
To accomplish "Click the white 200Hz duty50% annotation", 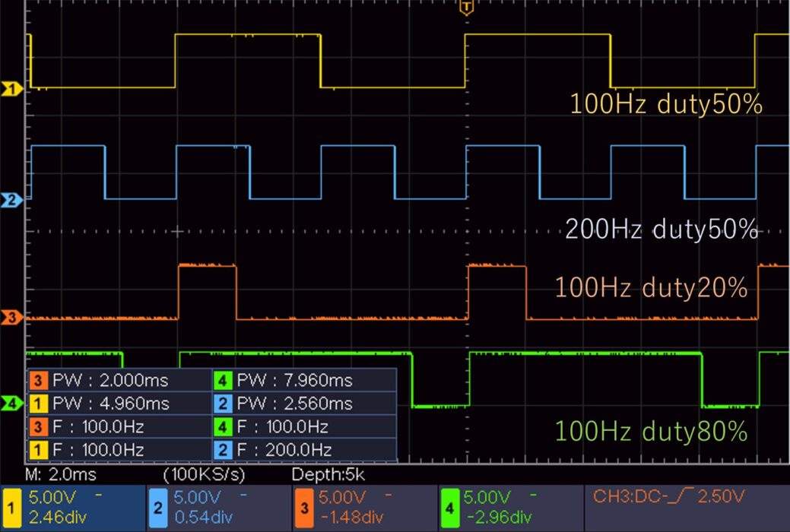I will click(x=662, y=230).
